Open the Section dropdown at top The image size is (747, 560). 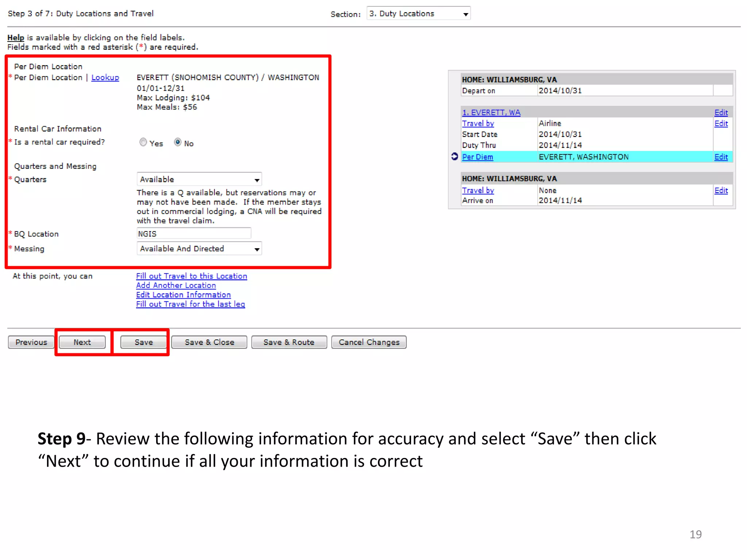[x=418, y=14]
